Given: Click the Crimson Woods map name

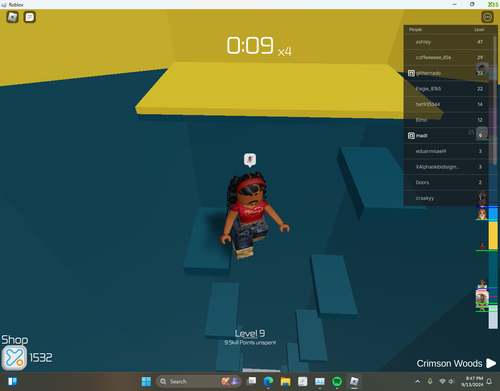Looking at the screenshot, I should 449,363.
